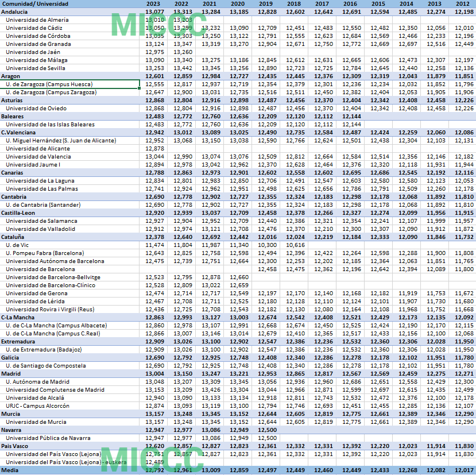
Task: Click U. de C-La Mancha (Campus C.Real)
Action: (53, 334)
